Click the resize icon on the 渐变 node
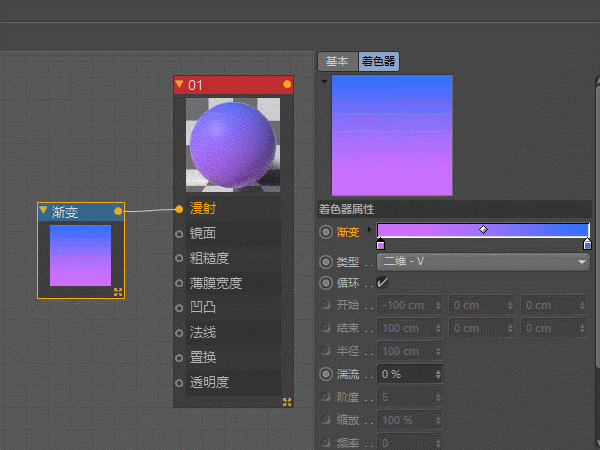This screenshot has width=600, height=450. pyautogui.click(x=118, y=292)
